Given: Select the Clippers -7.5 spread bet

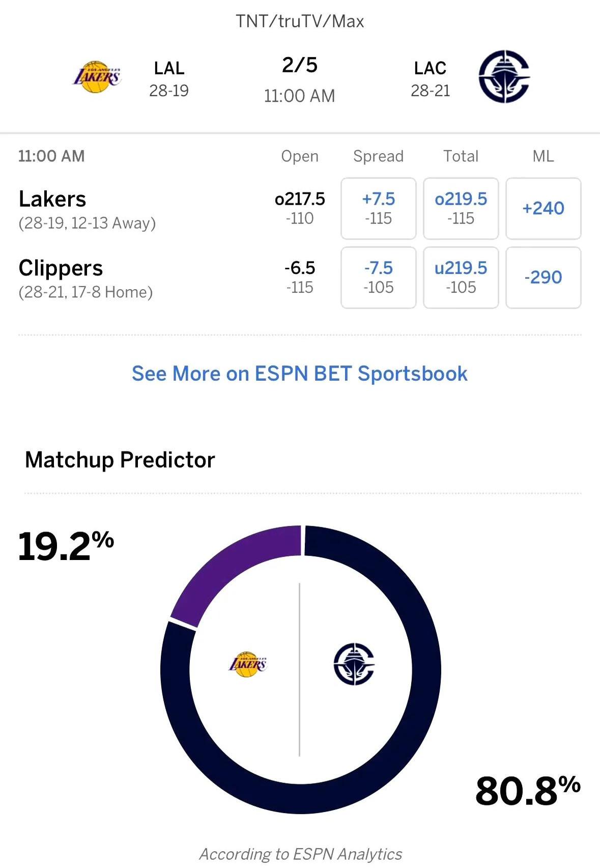Looking at the screenshot, I should coord(379,277).
